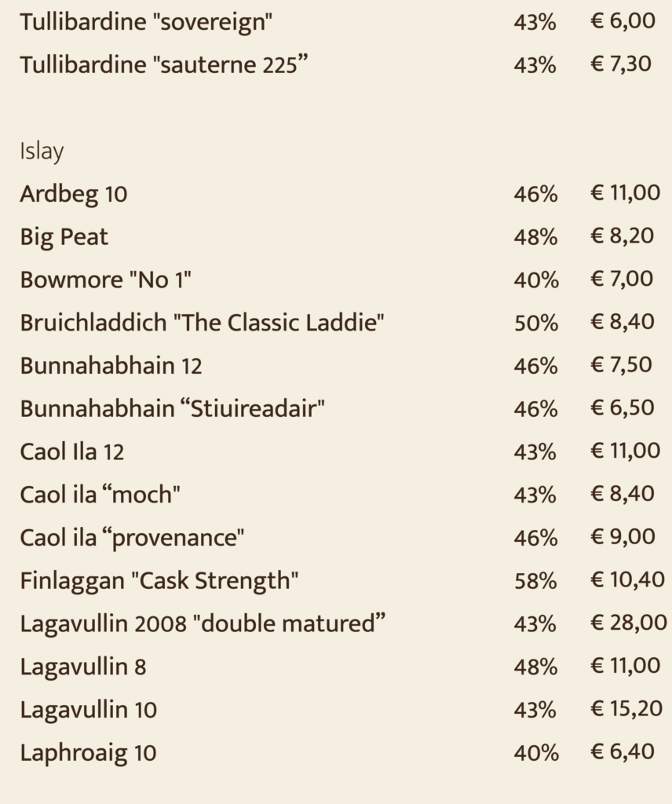Click the € 15,20 price
The height and width of the screenshot is (804, 672).
626,709
